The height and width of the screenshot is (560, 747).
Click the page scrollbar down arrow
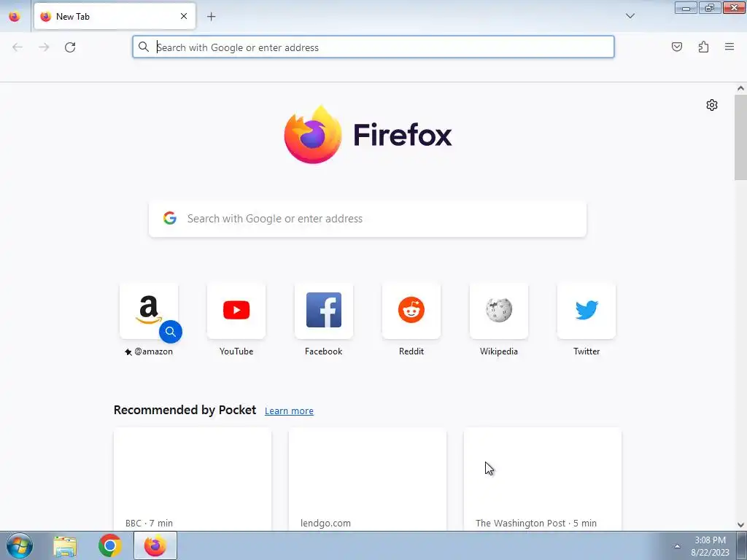[x=740, y=525]
